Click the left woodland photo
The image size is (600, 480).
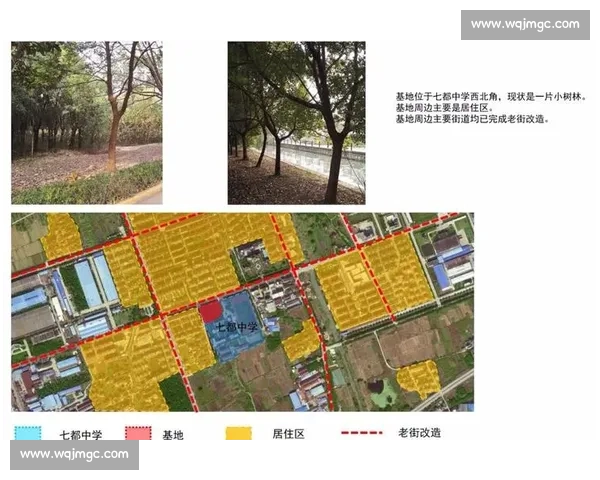click(87, 122)
